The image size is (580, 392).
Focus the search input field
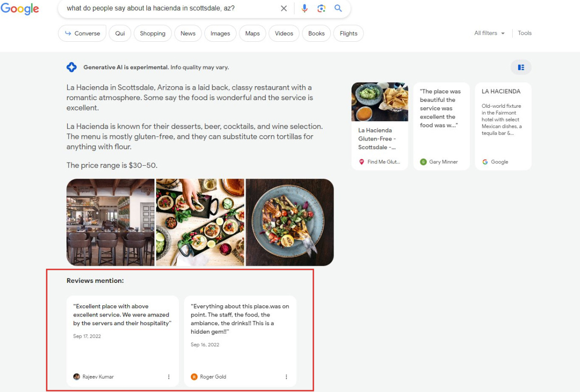coord(171,9)
